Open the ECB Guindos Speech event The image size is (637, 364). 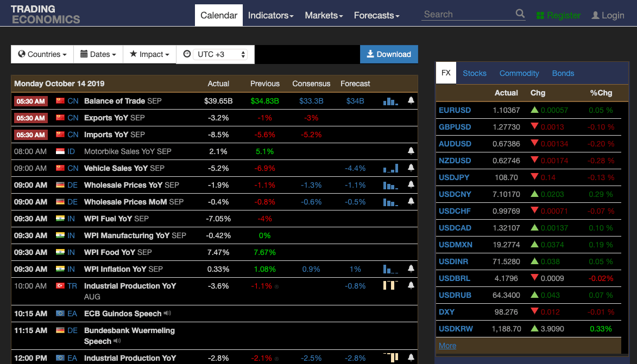click(123, 314)
